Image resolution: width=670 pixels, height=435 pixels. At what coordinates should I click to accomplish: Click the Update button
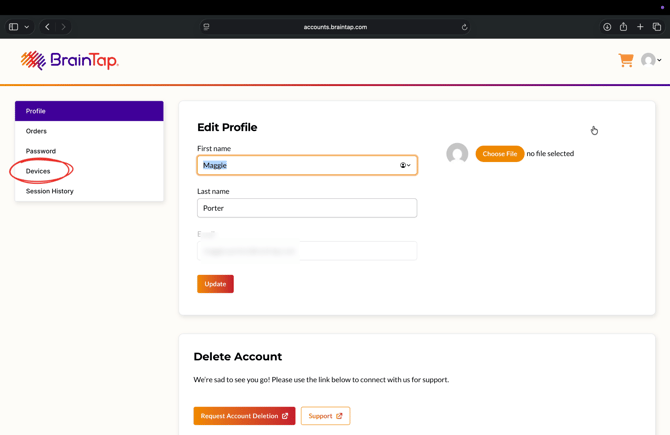(215, 284)
